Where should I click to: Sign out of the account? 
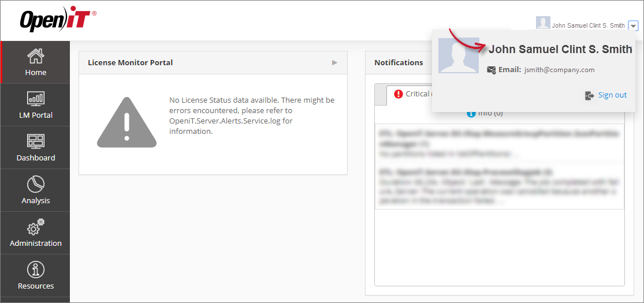(612, 95)
